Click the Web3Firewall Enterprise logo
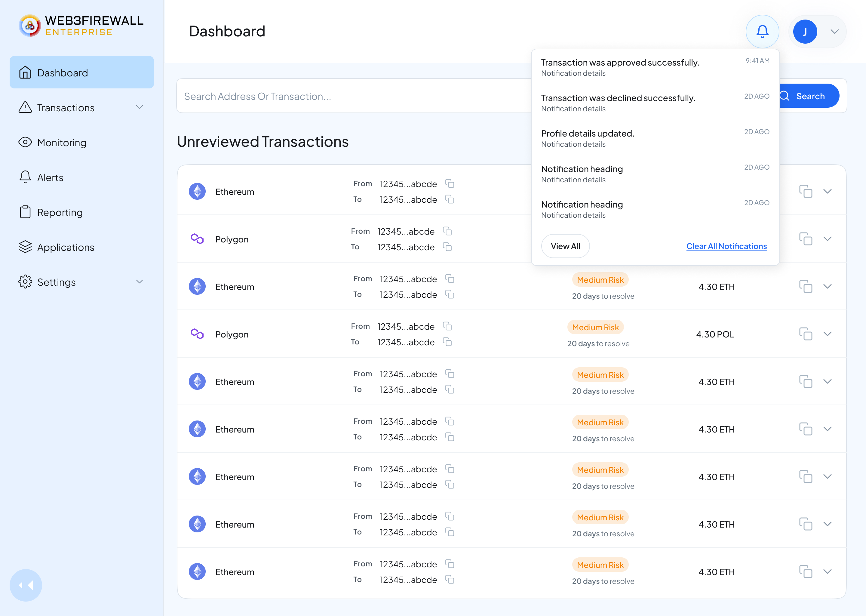The height and width of the screenshot is (616, 866). (81, 26)
